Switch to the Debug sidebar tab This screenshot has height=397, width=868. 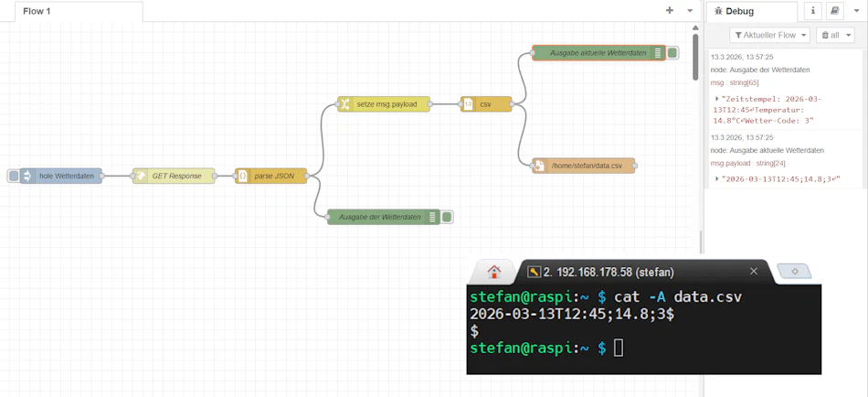(739, 11)
